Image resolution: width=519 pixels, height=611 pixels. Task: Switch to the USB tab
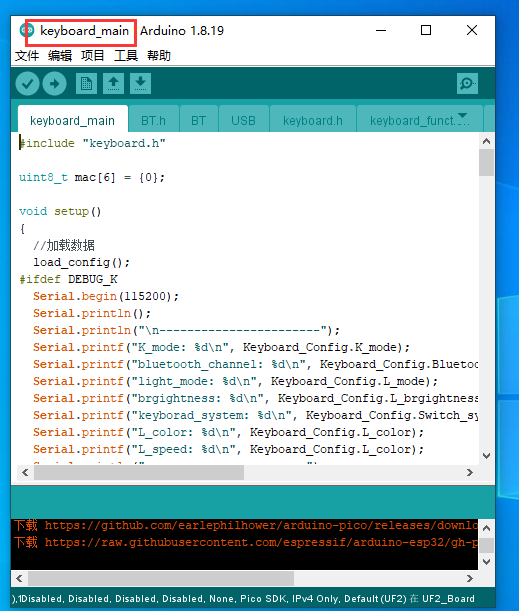[243, 120]
